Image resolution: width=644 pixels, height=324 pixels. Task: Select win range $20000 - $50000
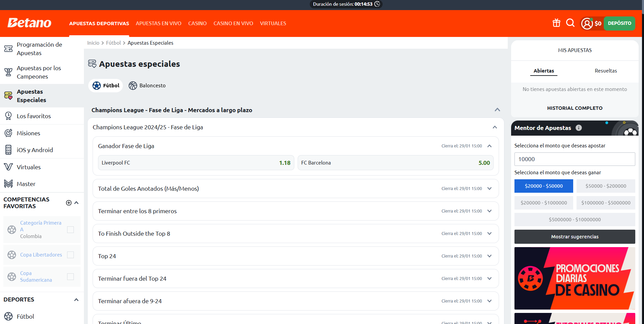544,186
